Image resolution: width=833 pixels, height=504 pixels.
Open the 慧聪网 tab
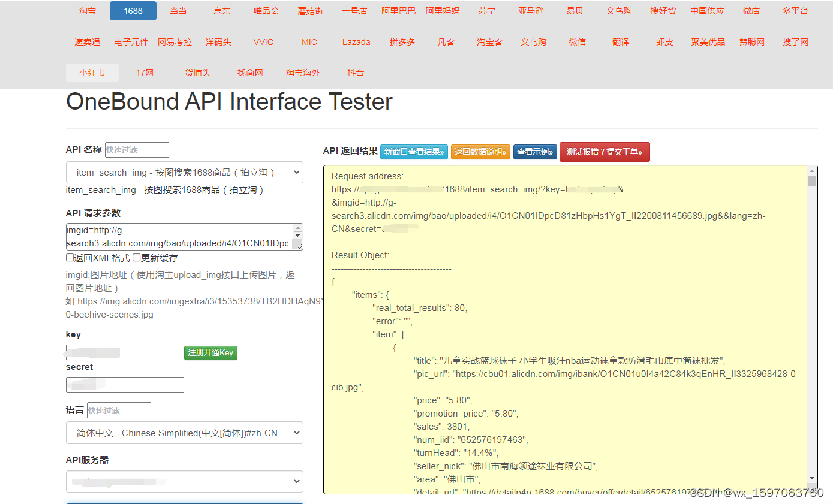coord(752,42)
